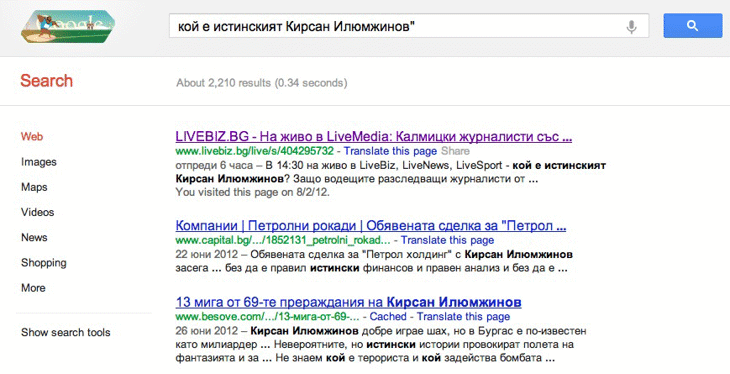Click the blue magnifier search button
The height and width of the screenshot is (374, 730).
(693, 26)
